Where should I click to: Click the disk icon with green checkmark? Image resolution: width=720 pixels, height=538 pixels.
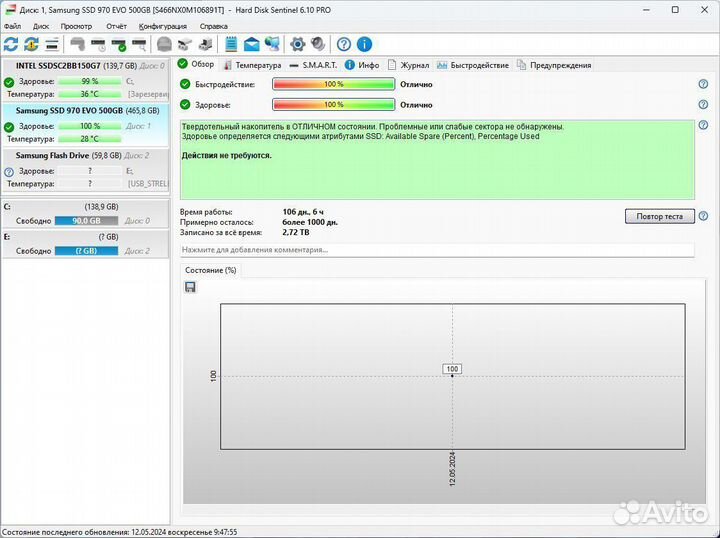118,44
